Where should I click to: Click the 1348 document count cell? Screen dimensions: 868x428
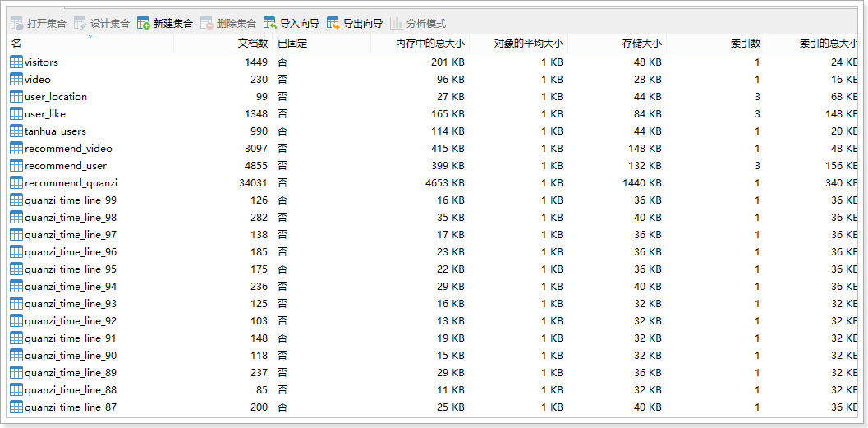(256, 114)
